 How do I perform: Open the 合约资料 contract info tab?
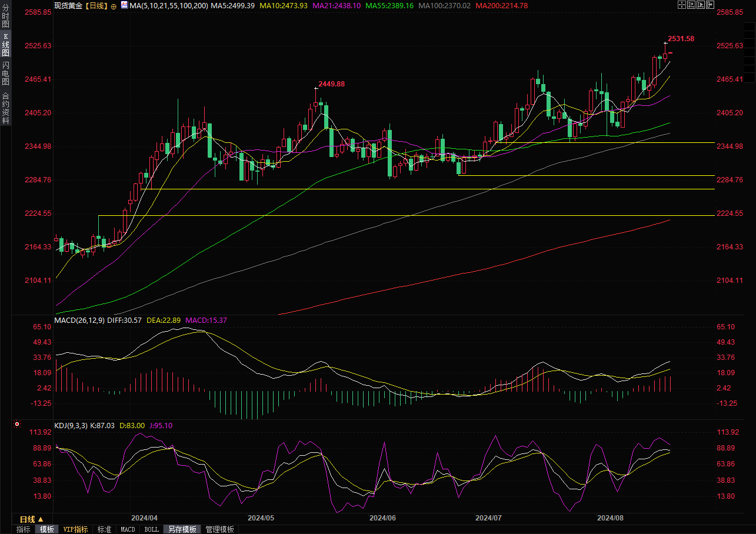[x=5, y=108]
